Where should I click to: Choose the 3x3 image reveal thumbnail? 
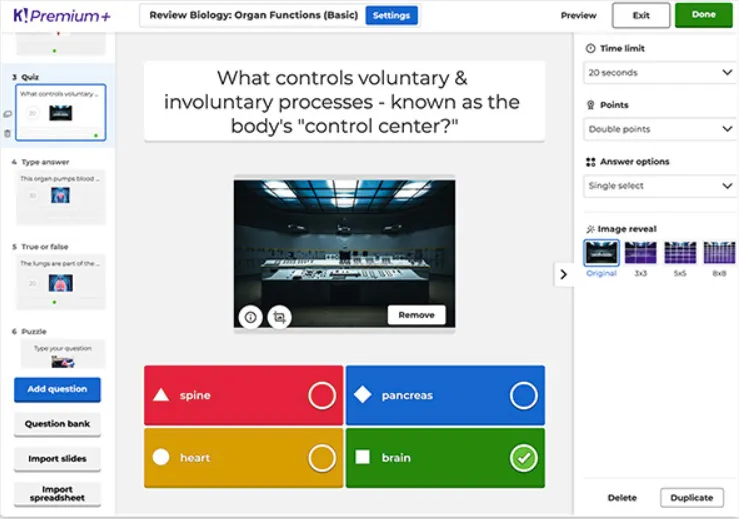pos(640,253)
